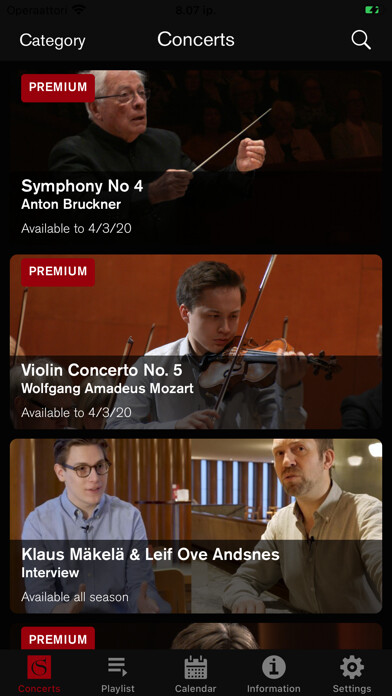This screenshot has width=392, height=696.
Task: Tap the Symphony No 4 title
Action: 82,186
